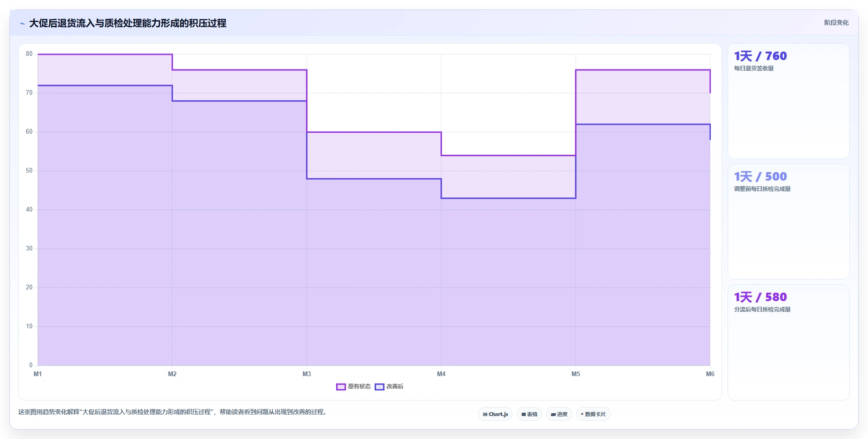The image size is (868, 439).
Task: Click the 1天 / 760 stat value
Action: [x=760, y=56]
